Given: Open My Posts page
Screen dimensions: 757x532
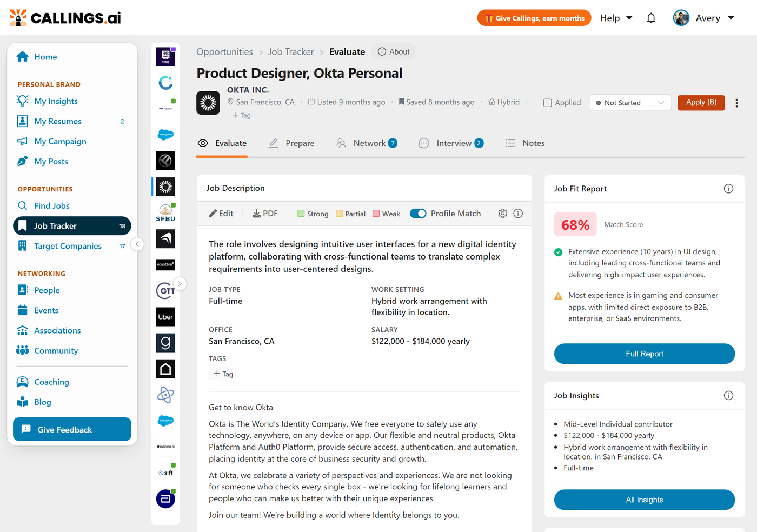Looking at the screenshot, I should coord(51,161).
